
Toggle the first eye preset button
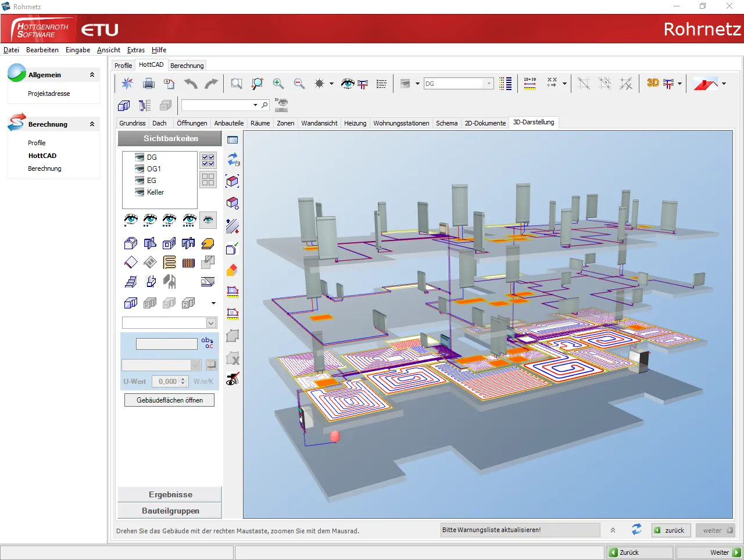(131, 220)
